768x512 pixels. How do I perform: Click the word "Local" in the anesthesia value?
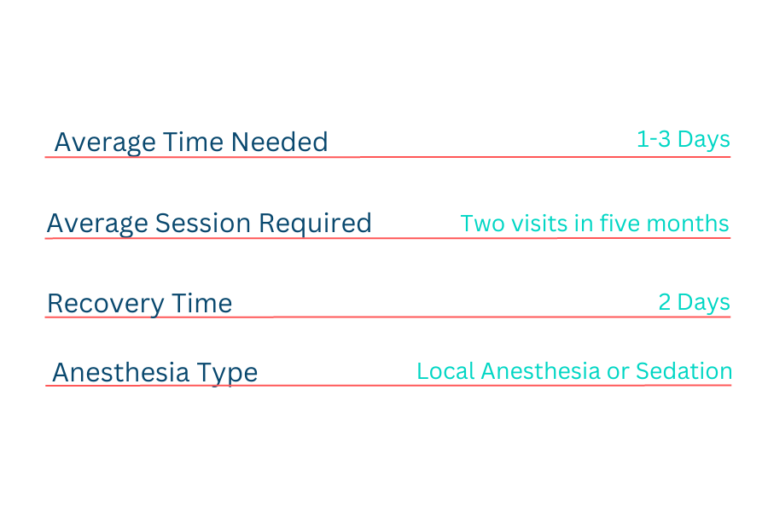coord(446,371)
